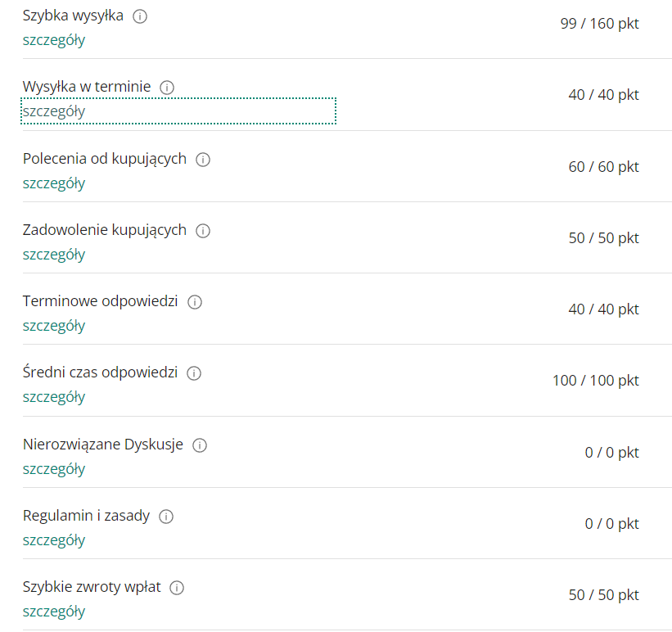Viewport: 672px width, 632px height.
Task: Click info icon next to Szybka wysyłka
Action: 140,16
